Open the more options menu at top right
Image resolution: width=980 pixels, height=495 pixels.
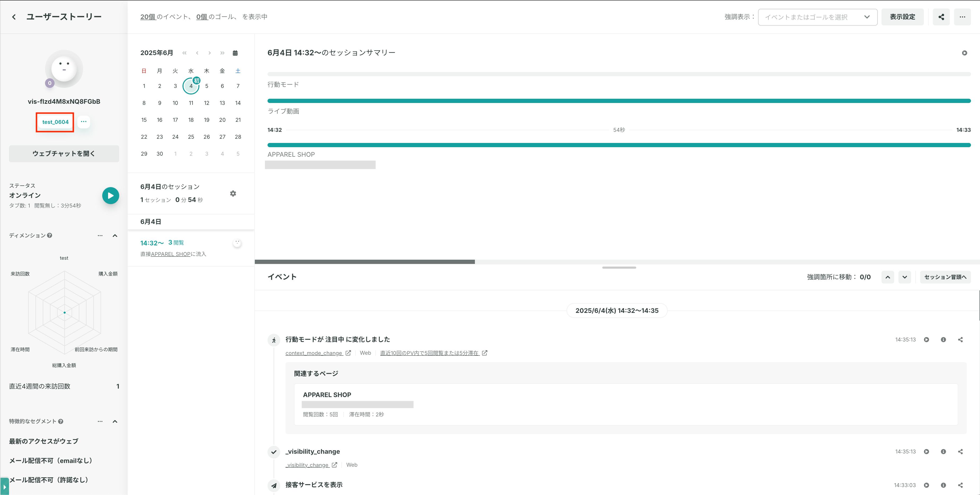[x=963, y=17]
